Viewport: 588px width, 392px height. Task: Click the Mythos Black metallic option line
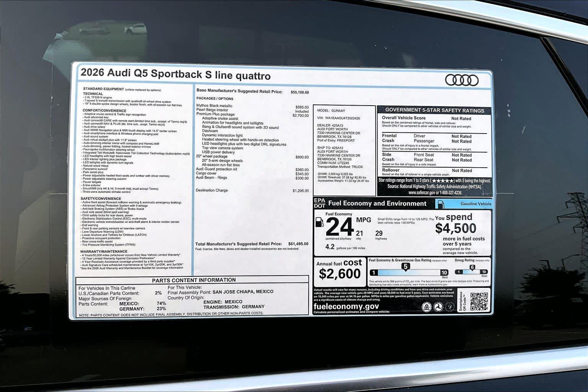click(214, 106)
